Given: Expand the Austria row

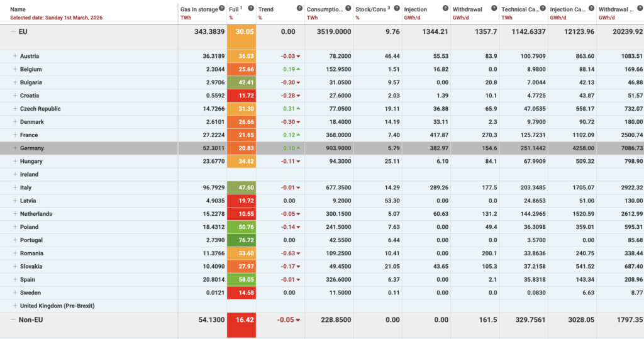Looking at the screenshot, I should tap(15, 57).
